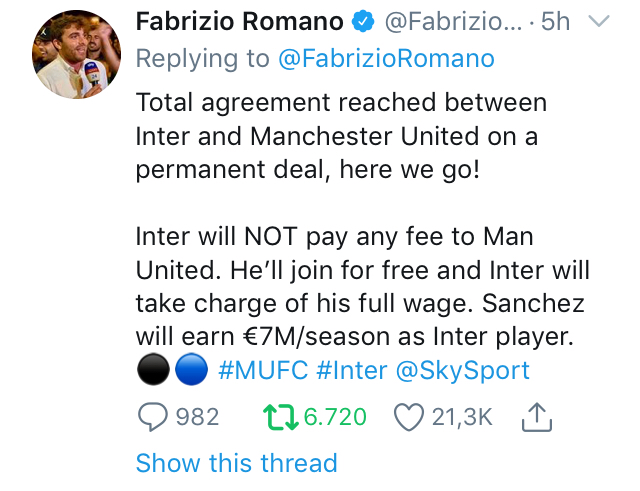Click Show this thread
Screen dimensions: 640x491
click(x=236, y=463)
